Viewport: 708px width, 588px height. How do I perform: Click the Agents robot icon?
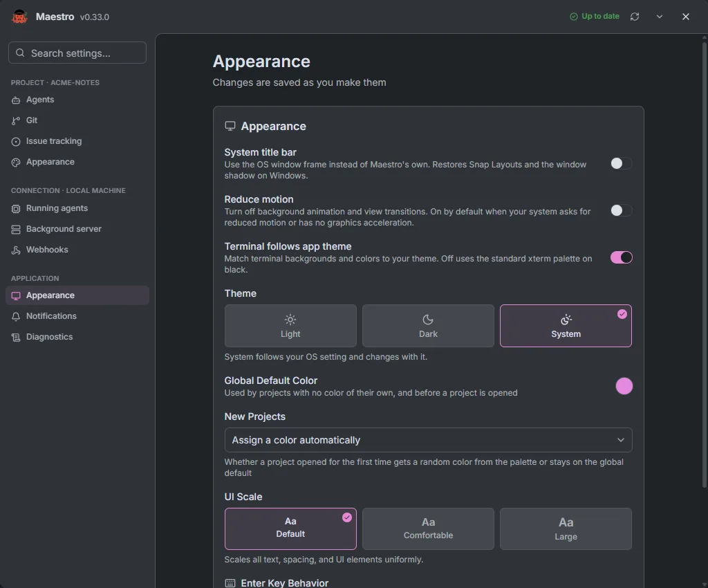(16, 100)
